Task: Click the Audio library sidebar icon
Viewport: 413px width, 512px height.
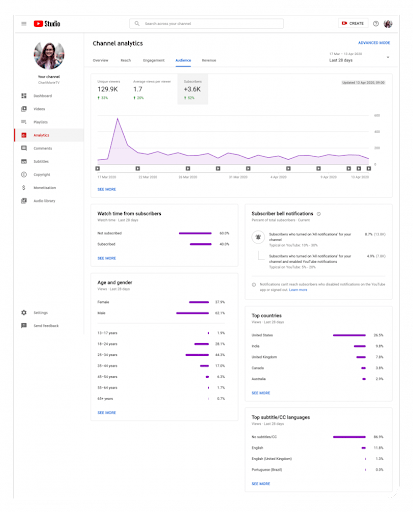Action: point(24,201)
